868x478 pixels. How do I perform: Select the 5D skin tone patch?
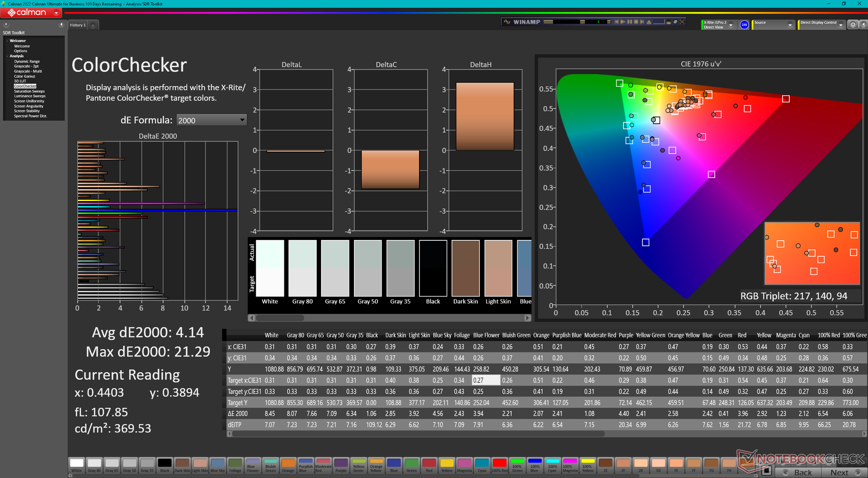coord(658,465)
